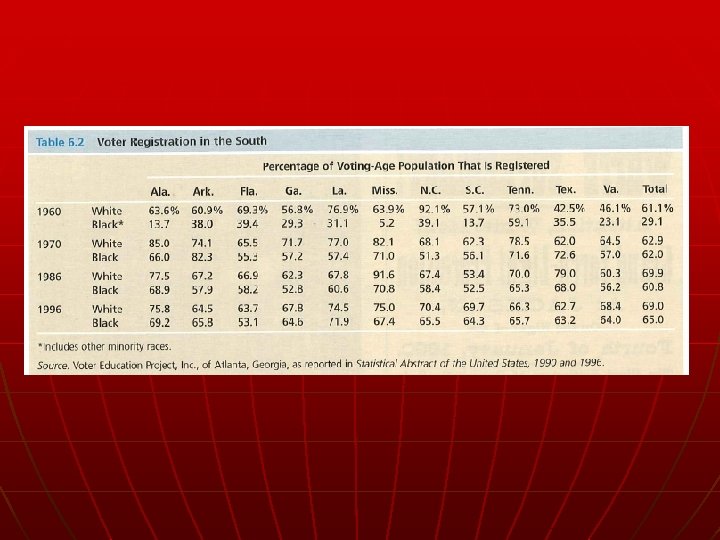Click the heading 'Percentage of Voting-Age Population That Is Registered'

pos(406,166)
